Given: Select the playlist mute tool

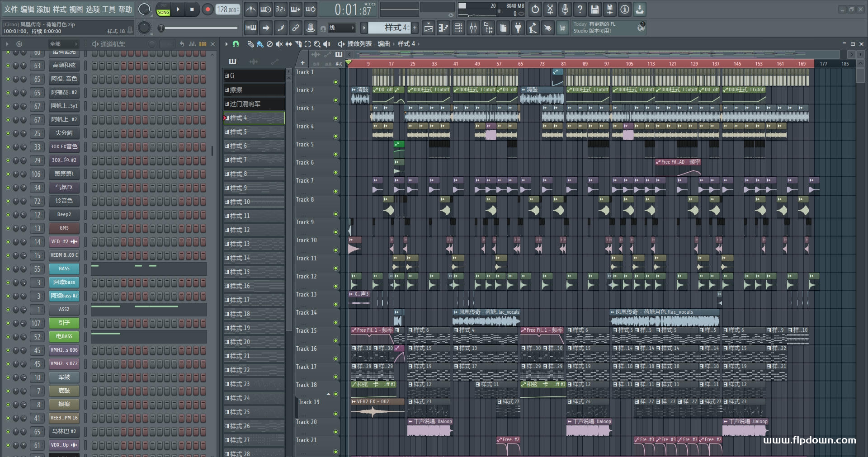Looking at the screenshot, I should click(x=279, y=44).
